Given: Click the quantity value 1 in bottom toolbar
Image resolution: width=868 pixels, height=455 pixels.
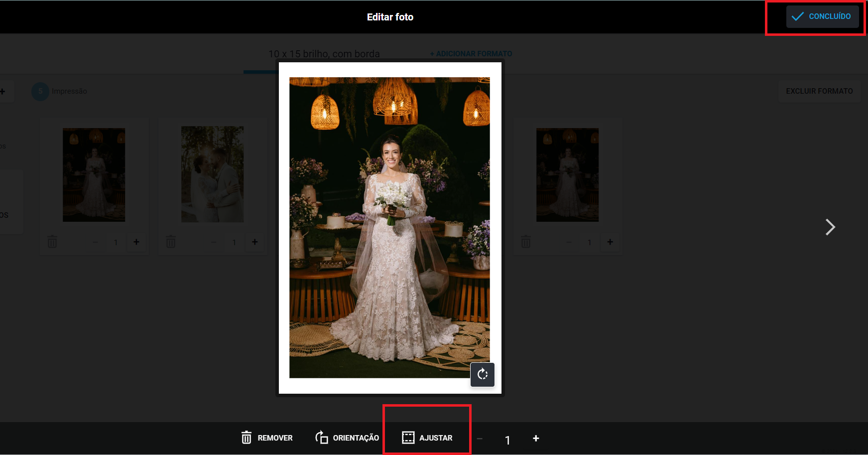Looking at the screenshot, I should tap(507, 440).
